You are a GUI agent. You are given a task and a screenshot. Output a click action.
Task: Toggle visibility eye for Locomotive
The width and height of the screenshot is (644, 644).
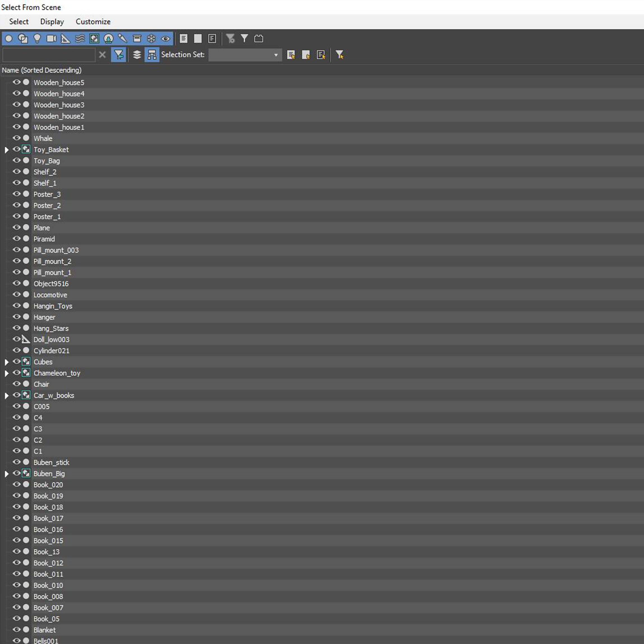click(16, 295)
